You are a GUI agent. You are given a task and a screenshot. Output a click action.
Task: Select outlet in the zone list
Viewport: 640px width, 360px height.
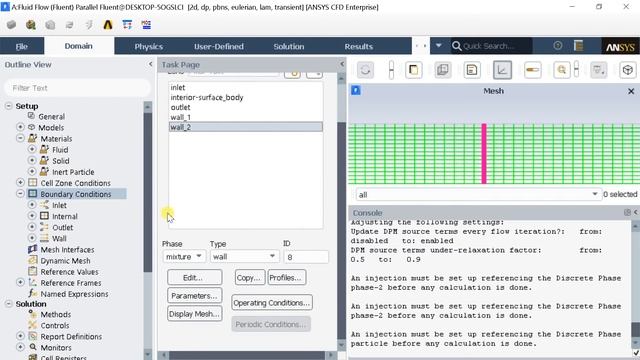pyautogui.click(x=246, y=107)
